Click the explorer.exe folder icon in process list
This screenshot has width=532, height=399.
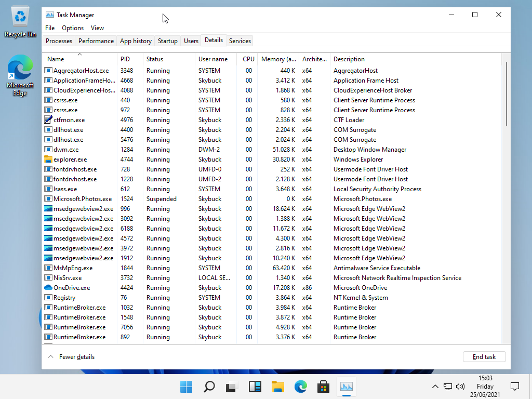(x=48, y=159)
